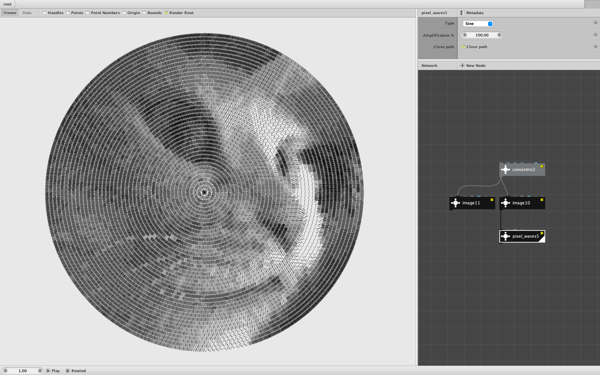This screenshot has height=375, width=600.
Task: Enable the Bounds checkbox
Action: pyautogui.click(x=144, y=13)
